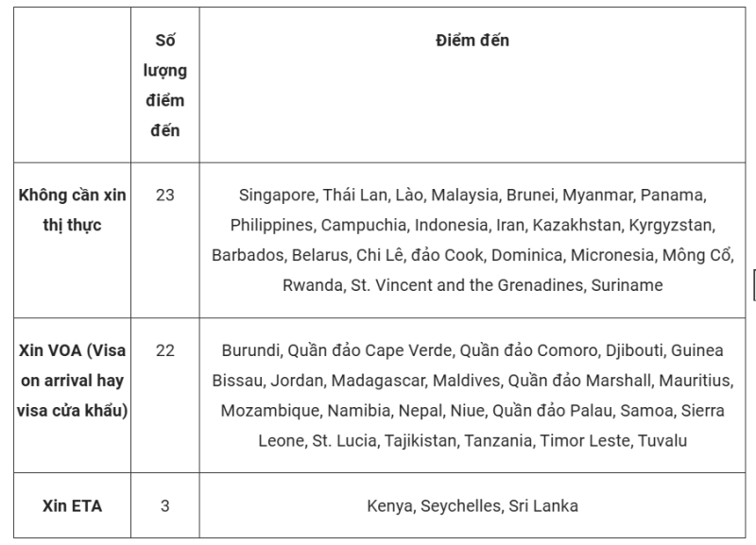Image resolution: width=756 pixels, height=545 pixels.
Task: Click "Burundi" in the VOA destinations
Action: tap(249, 350)
